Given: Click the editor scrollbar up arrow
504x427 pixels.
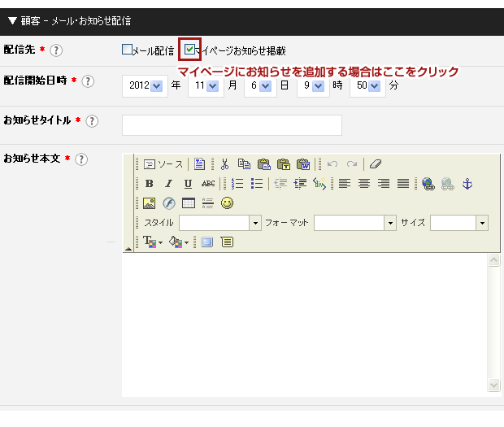Looking at the screenshot, I should tap(493, 259).
